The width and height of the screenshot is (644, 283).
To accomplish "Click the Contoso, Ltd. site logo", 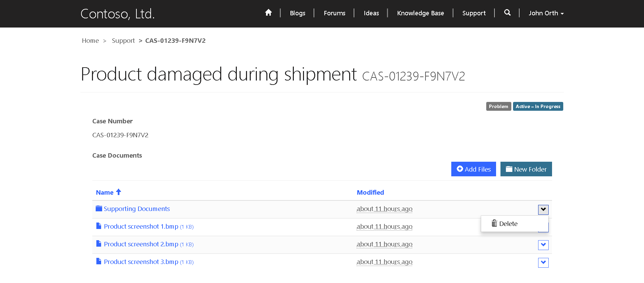I will [x=117, y=14].
